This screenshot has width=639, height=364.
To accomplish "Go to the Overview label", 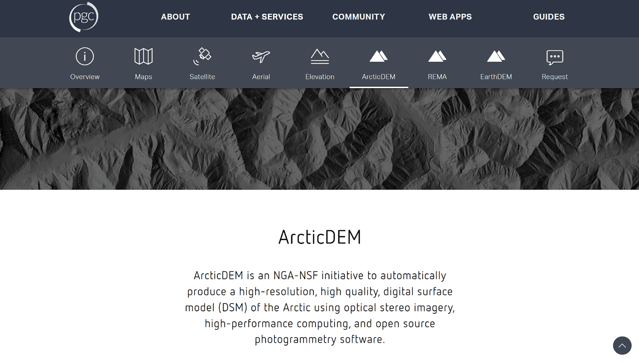I will coord(85,77).
